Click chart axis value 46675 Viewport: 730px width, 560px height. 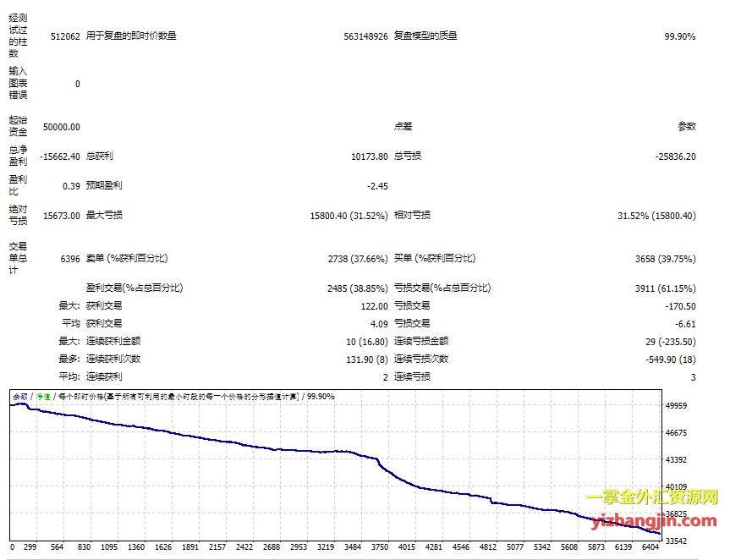click(676, 433)
